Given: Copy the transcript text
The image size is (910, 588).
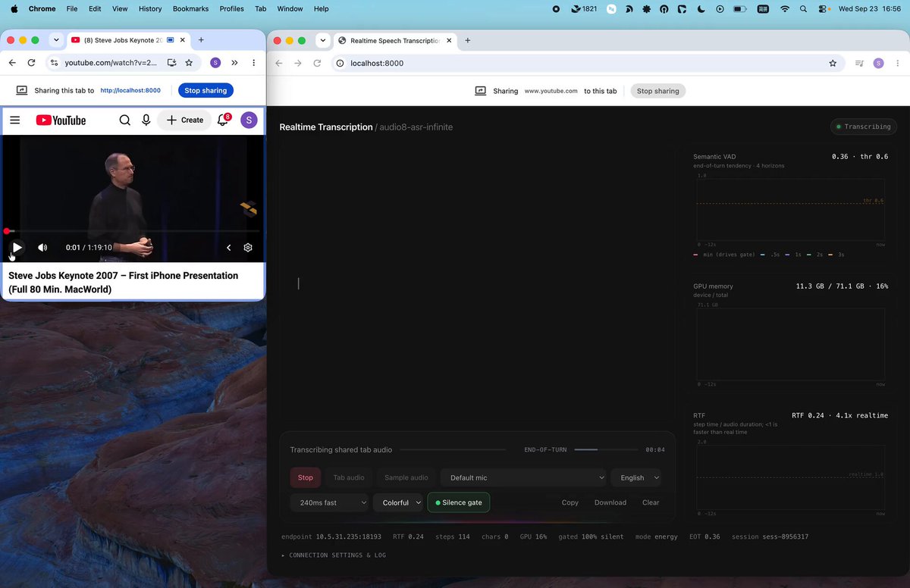Looking at the screenshot, I should point(570,502).
